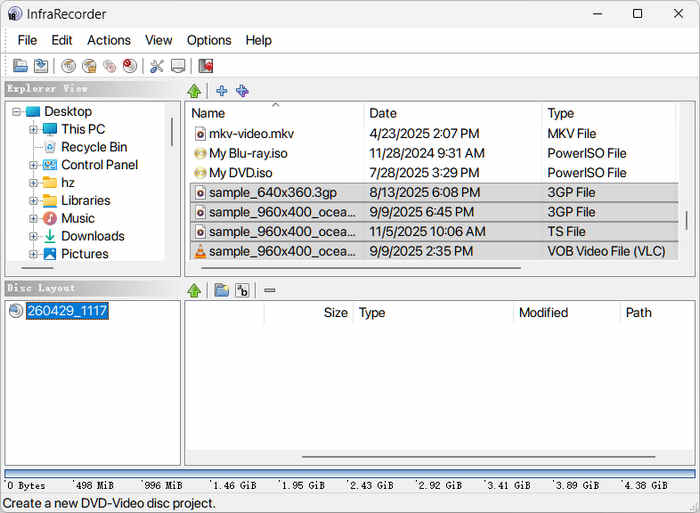
Task: Click the Copy disc toolbar icon
Action: (109, 66)
